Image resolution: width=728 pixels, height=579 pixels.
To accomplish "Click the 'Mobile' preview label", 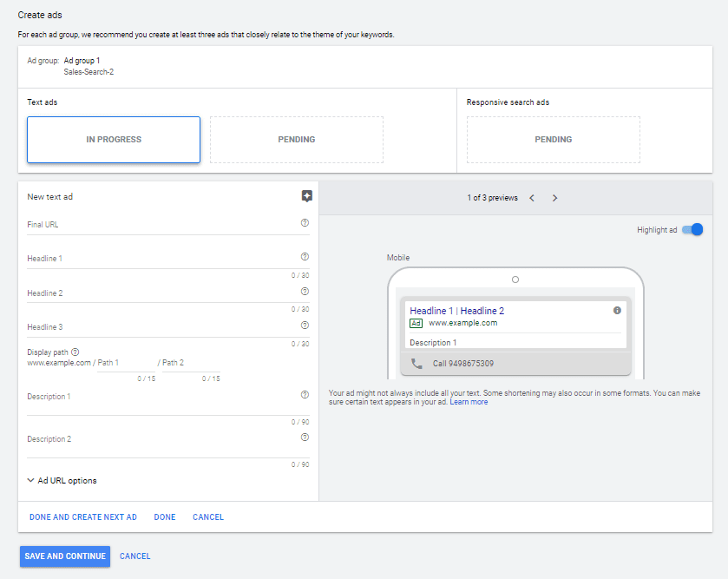I will [x=398, y=258].
